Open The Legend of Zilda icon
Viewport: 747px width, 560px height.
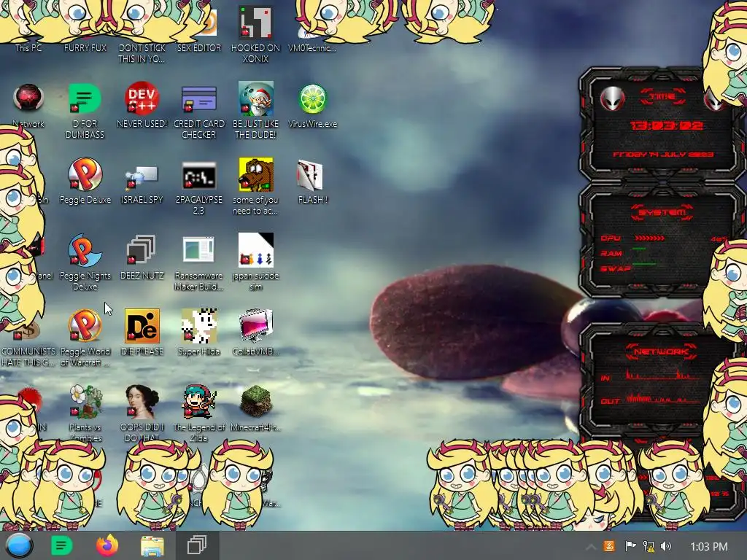(198, 401)
